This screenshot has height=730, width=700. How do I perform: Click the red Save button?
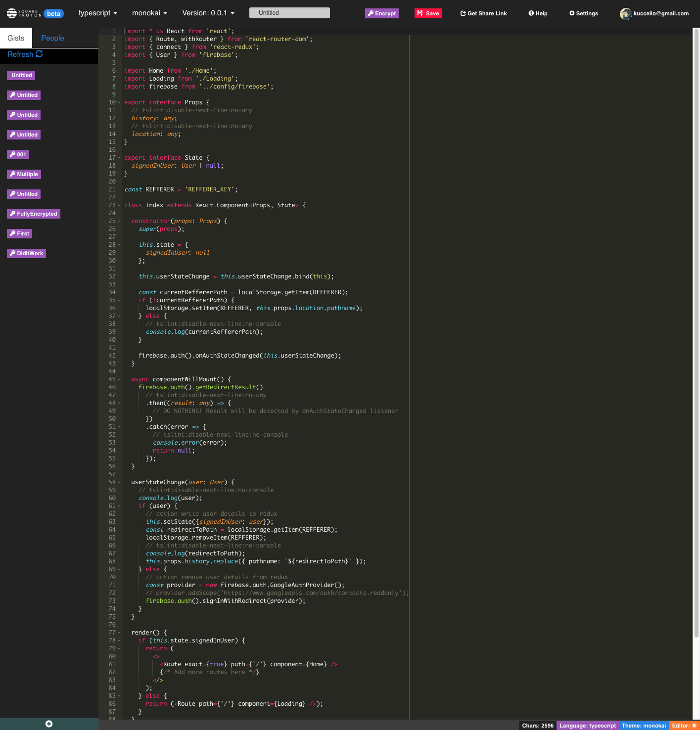click(428, 13)
